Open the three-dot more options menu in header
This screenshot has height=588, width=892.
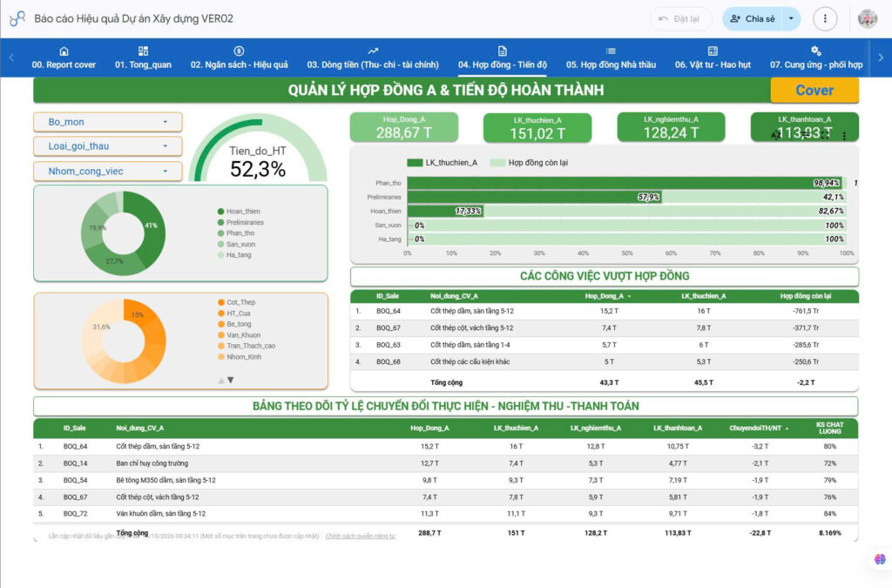(x=825, y=19)
